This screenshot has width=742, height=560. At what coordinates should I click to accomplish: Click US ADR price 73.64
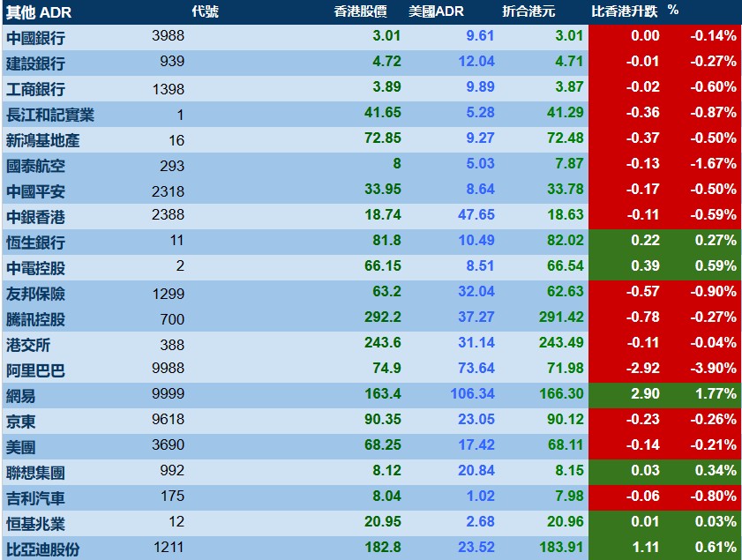coord(476,368)
